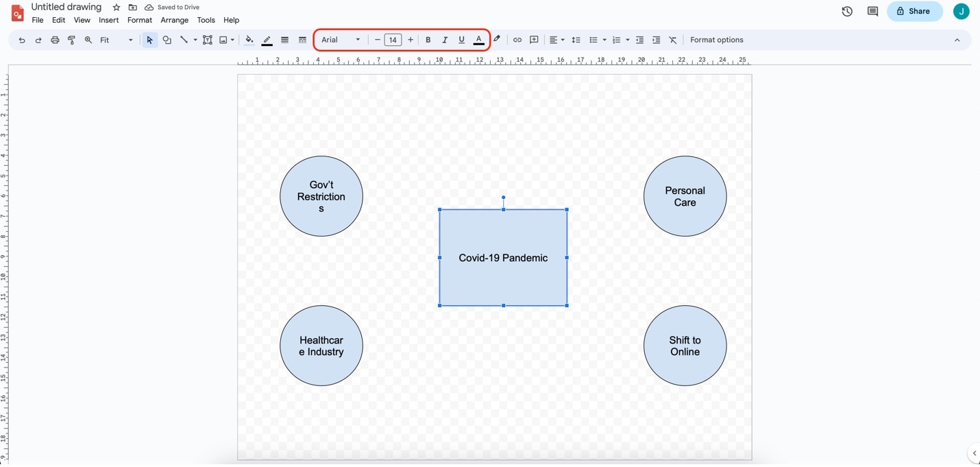Star the Untitled drawing
This screenshot has height=467, width=980.
pyautogui.click(x=117, y=8)
